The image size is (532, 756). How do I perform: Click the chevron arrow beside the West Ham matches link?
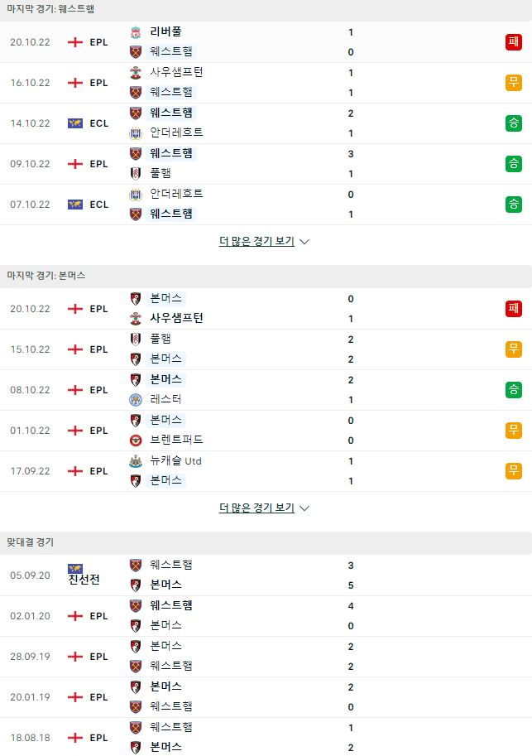coord(304,242)
